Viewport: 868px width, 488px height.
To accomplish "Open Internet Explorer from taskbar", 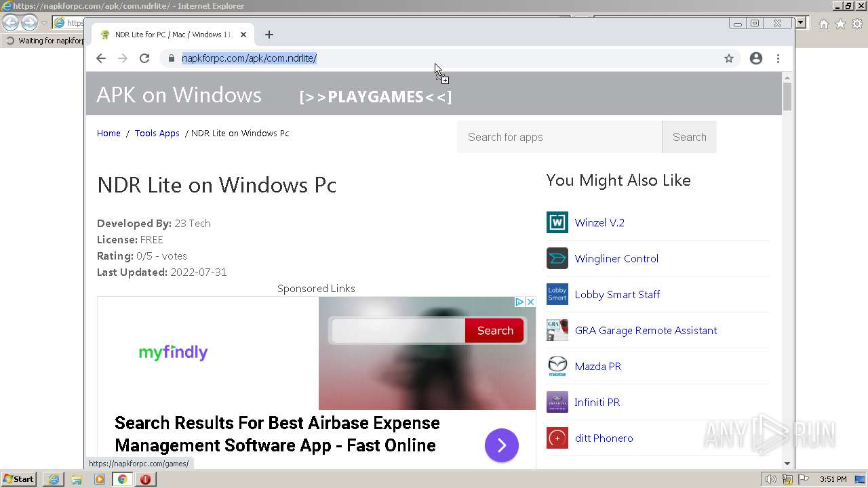I will pos(54,479).
